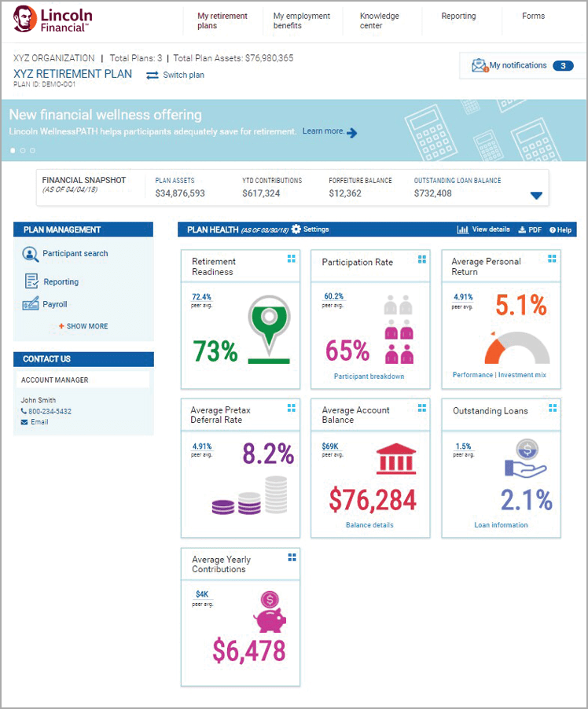
Task: Download Plan Health as PDF
Action: pyautogui.click(x=530, y=230)
